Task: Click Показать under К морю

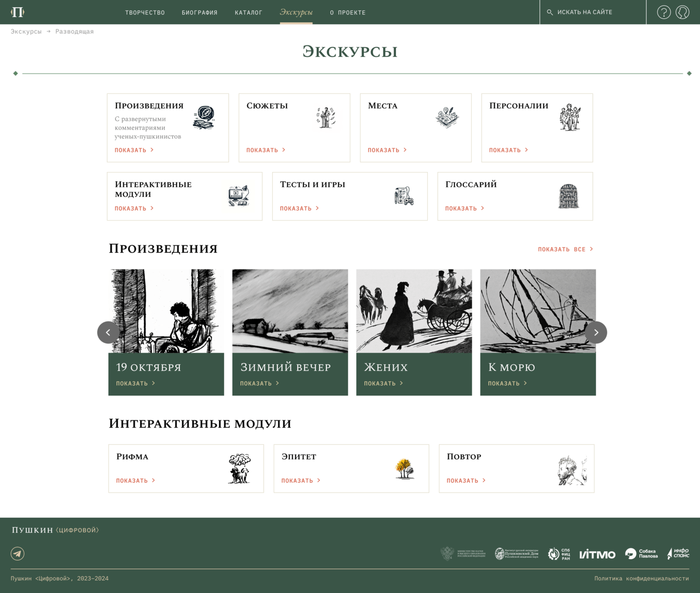Action: pos(508,383)
